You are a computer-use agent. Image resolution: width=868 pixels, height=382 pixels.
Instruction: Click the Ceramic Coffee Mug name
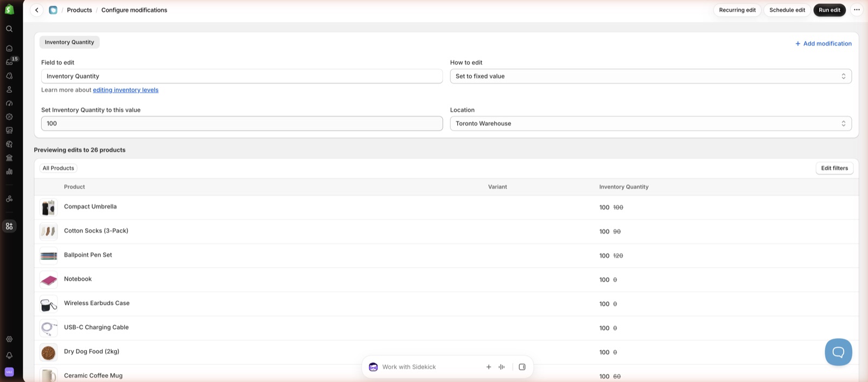93,375
